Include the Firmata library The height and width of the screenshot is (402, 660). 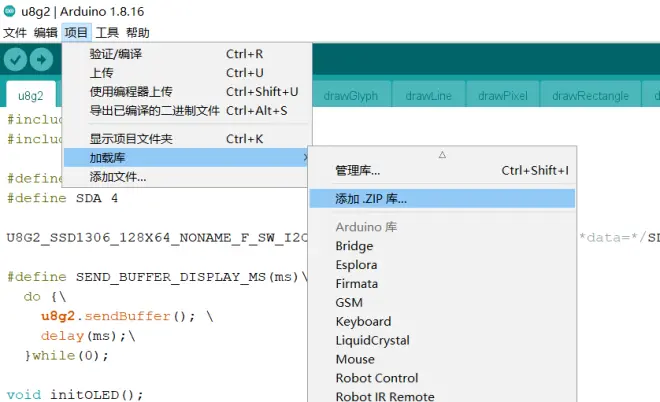point(442,284)
